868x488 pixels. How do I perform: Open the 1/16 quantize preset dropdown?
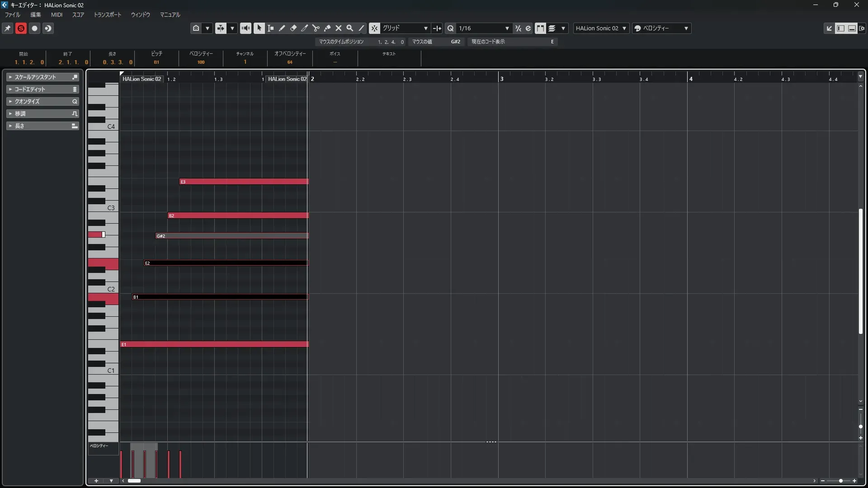(483, 28)
